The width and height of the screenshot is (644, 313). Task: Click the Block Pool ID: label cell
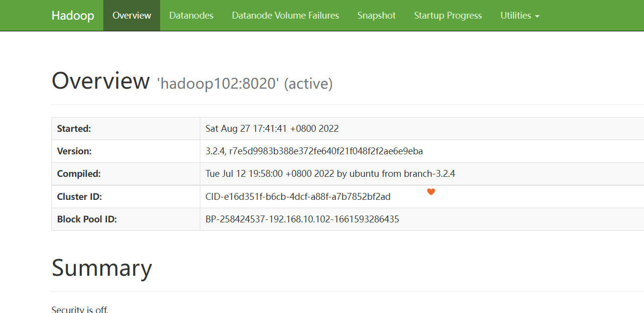(x=126, y=219)
